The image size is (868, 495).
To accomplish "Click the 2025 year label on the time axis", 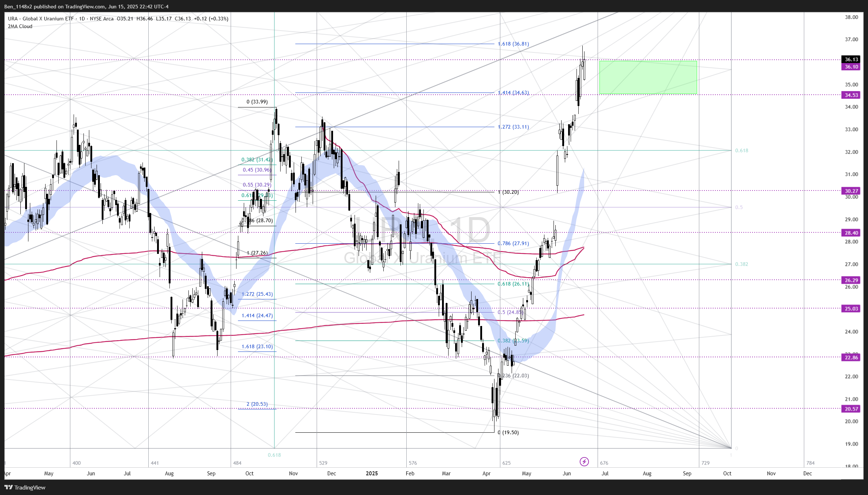I will tap(372, 474).
